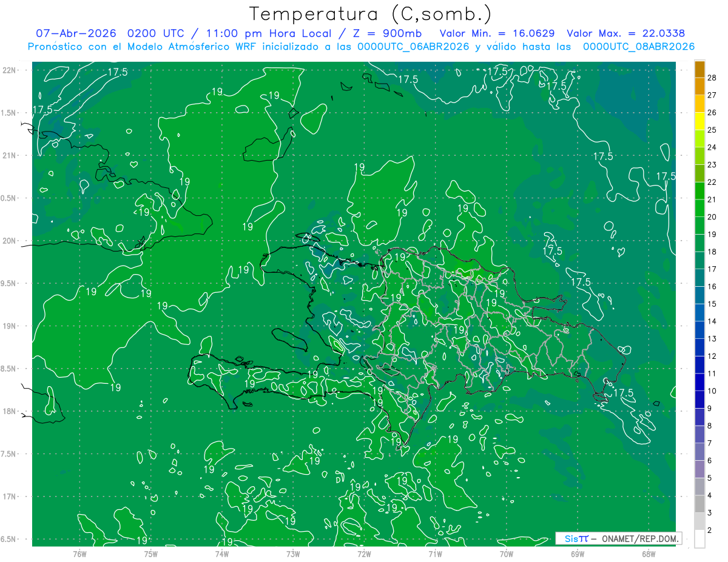This screenshot has width=728, height=562.
Task: Click the 10 label on the color scale
Action: tap(712, 391)
